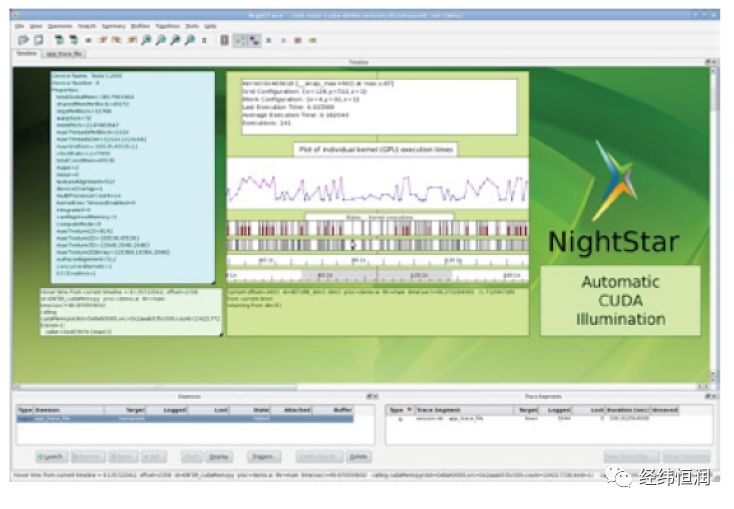Click the Delete button in Daemons panel
Image resolution: width=734 pixels, height=509 pixels.
click(359, 457)
